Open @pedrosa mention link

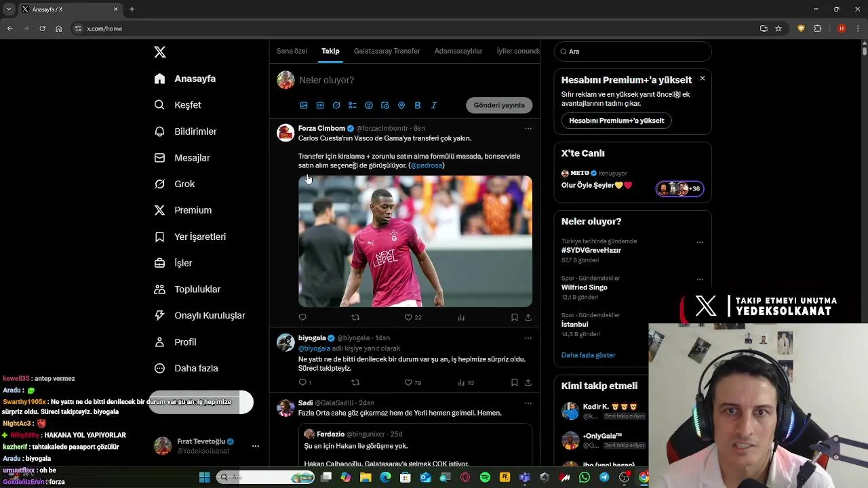pyautogui.click(x=427, y=165)
